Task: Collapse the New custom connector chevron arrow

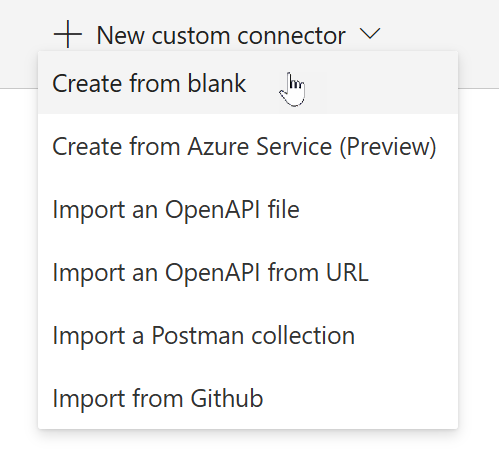Action: (370, 34)
